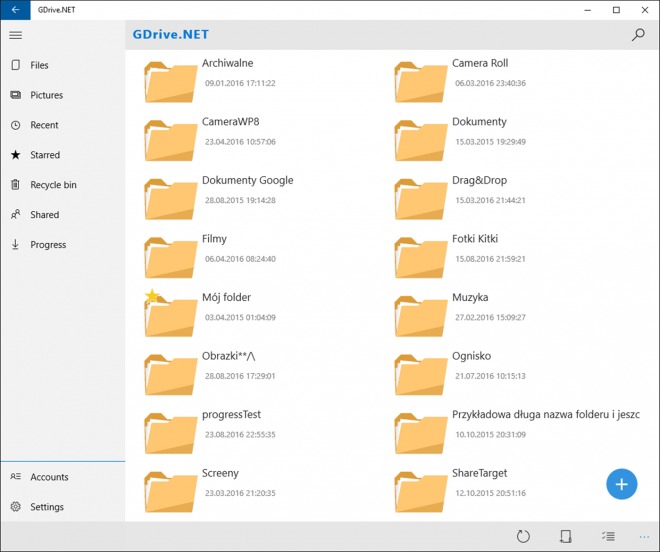This screenshot has height=552, width=660.
Task: Click the Progress download arrow icon
Action: tap(16, 244)
